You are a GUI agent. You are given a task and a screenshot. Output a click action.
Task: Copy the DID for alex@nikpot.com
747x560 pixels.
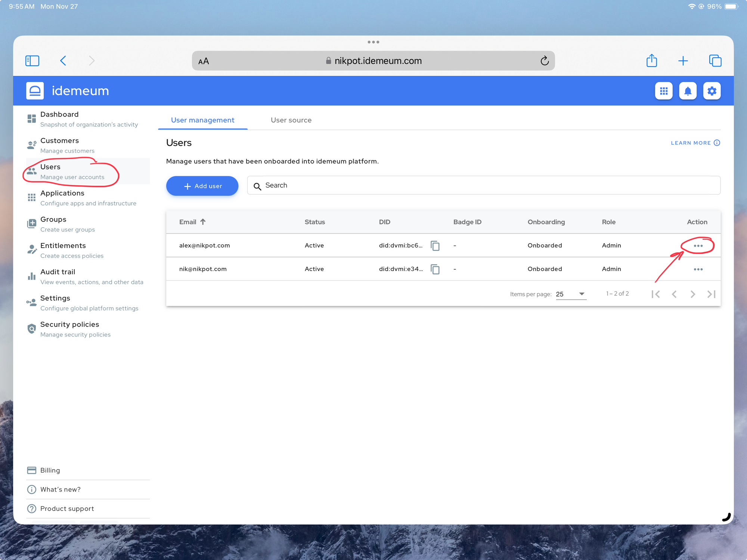pyautogui.click(x=435, y=245)
